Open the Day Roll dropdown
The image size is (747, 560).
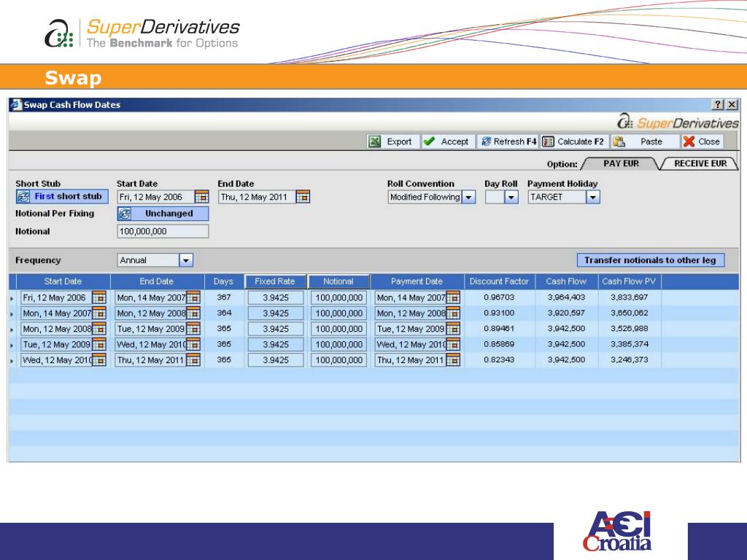point(511,197)
